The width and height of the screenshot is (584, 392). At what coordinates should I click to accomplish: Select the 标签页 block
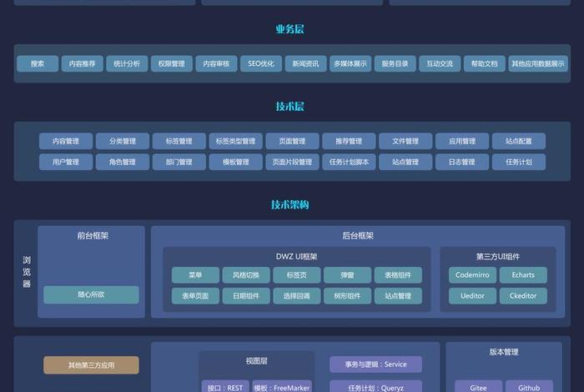pos(297,275)
